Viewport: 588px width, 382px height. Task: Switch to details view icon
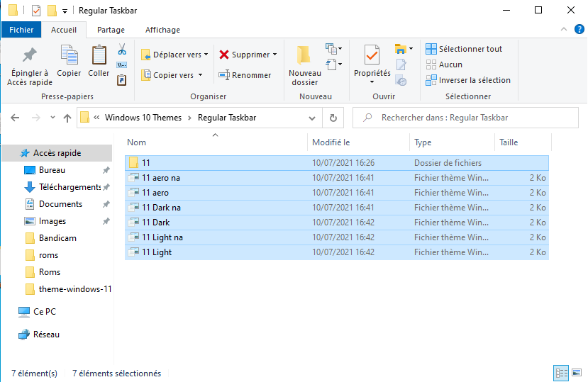[561, 373]
